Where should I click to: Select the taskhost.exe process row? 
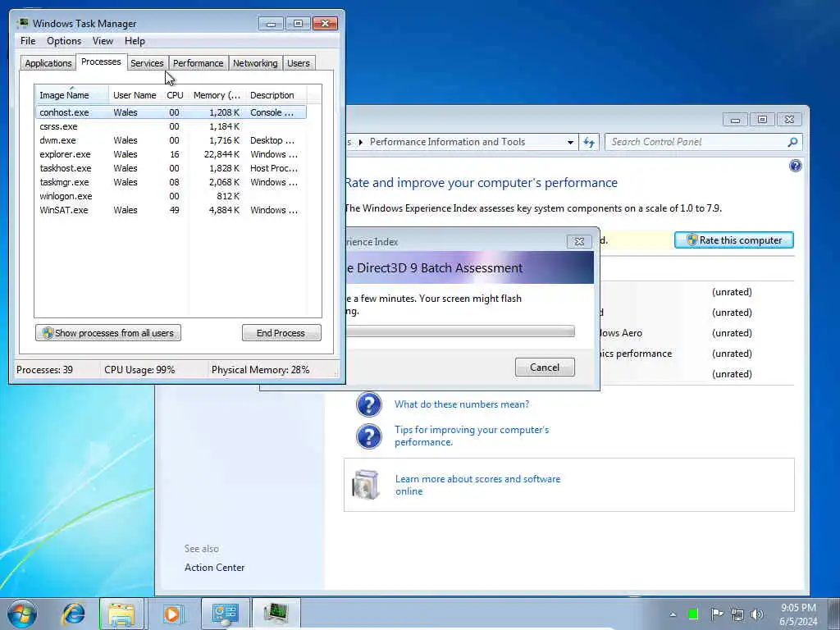click(x=171, y=168)
